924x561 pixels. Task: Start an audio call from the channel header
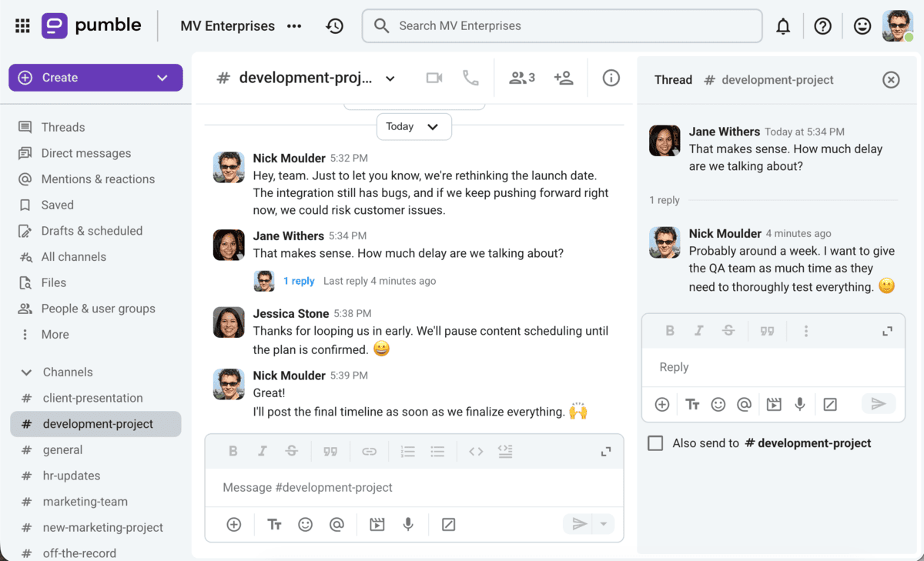(x=470, y=77)
